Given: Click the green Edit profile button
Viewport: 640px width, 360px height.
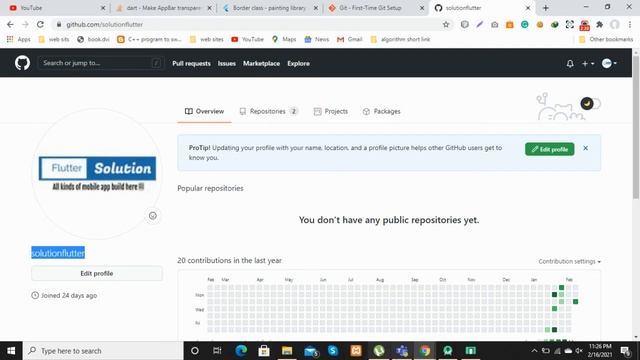Looking at the screenshot, I should (x=549, y=149).
